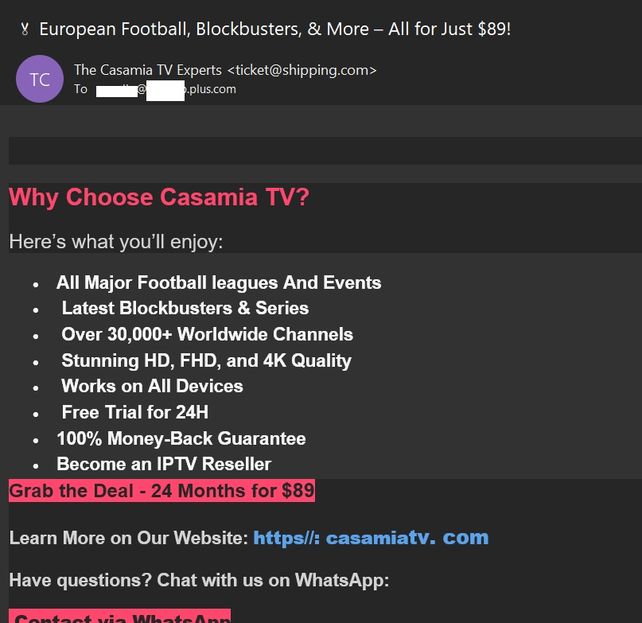Click the Here's what you'll enjoy text

(x=116, y=242)
